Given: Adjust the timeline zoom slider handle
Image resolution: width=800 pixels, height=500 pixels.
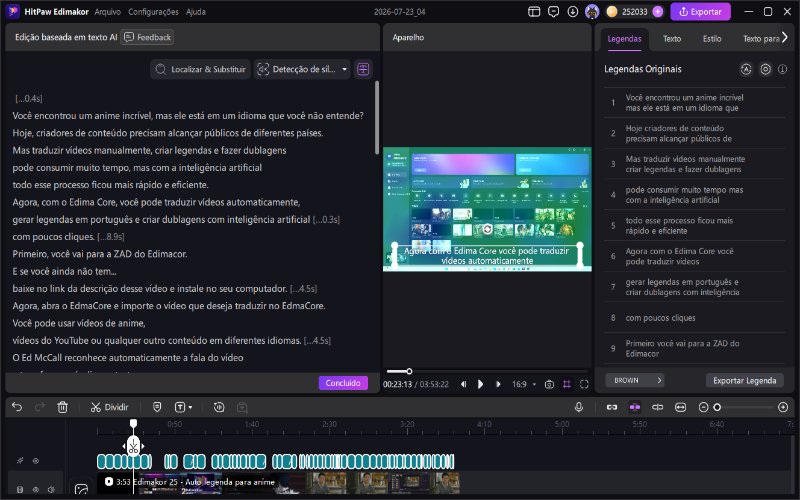Looking at the screenshot, I should (x=717, y=407).
